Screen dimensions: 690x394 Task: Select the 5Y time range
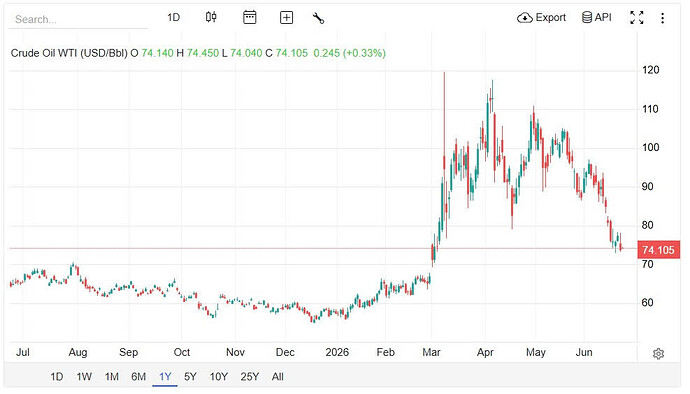click(x=190, y=377)
